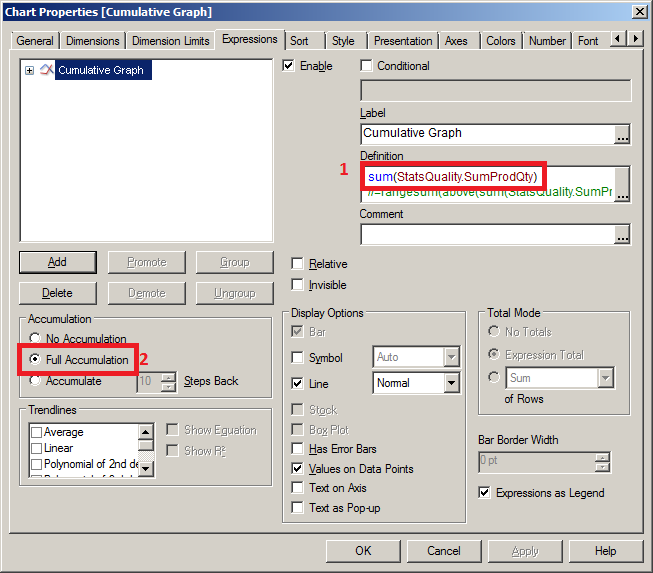The width and height of the screenshot is (653, 573).
Task: Click the Add expression button
Action: [x=57, y=262]
